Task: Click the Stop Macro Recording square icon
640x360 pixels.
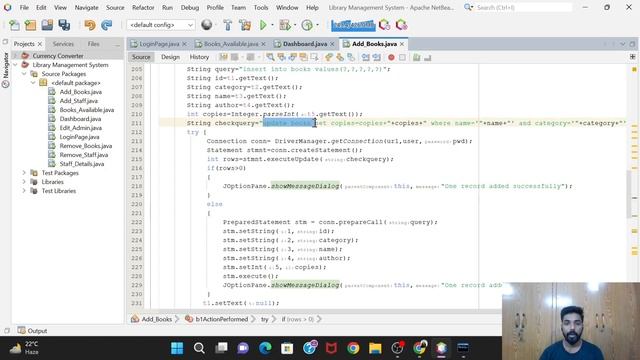Action: (x=402, y=58)
